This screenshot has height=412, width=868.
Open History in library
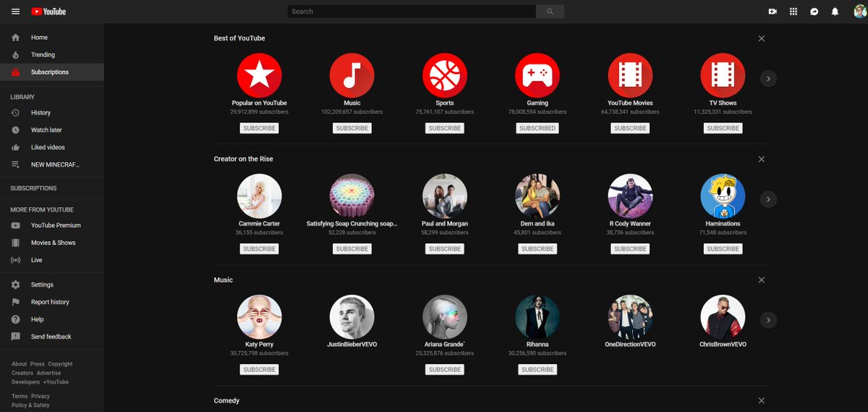[x=52, y=113]
